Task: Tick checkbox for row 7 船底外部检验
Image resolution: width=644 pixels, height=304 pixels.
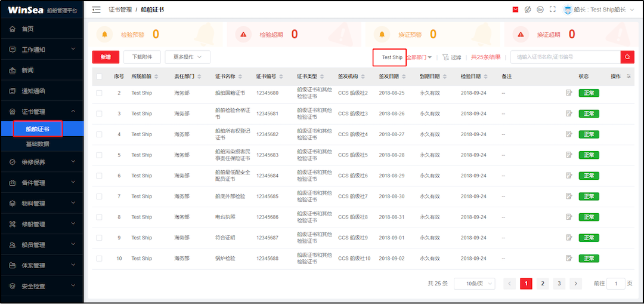Action: point(99,196)
